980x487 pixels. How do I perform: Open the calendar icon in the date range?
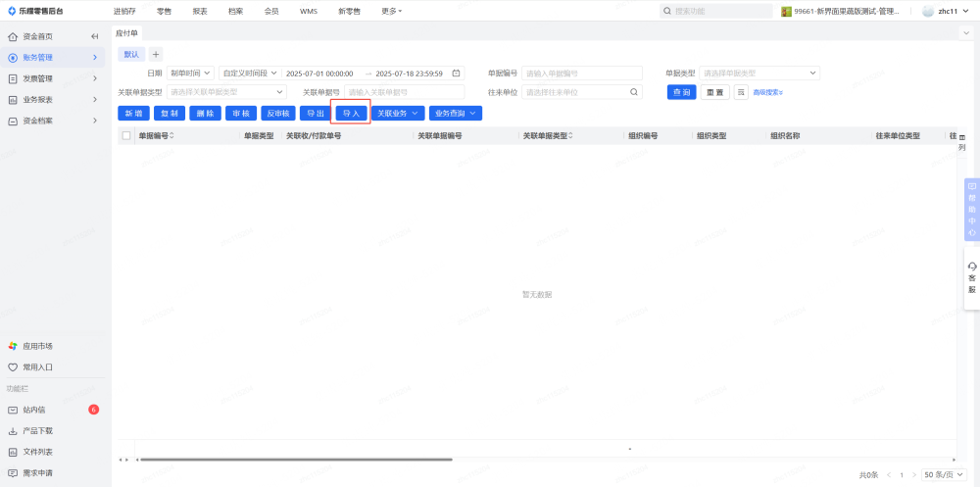coord(456,73)
